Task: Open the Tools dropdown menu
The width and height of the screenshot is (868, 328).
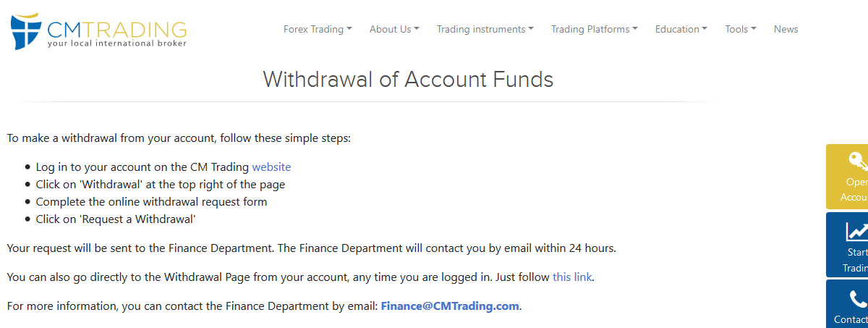Action: click(x=741, y=30)
